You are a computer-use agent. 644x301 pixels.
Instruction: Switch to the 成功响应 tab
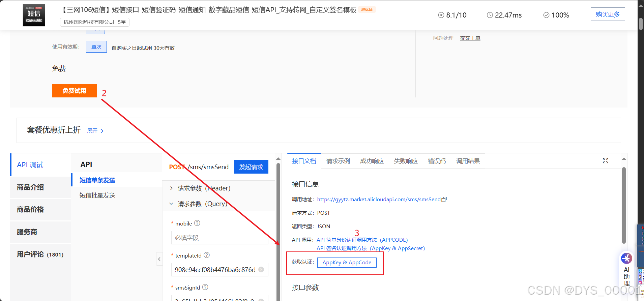coord(372,161)
